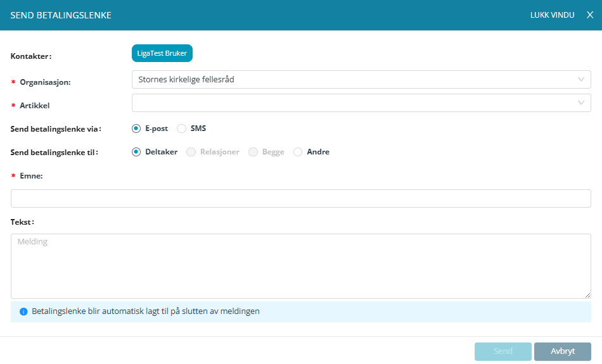
Task: Select Andre as recipient option
Action: coord(298,152)
